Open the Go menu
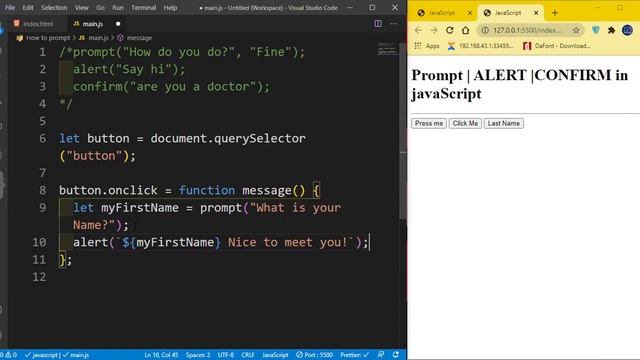 [x=100, y=8]
